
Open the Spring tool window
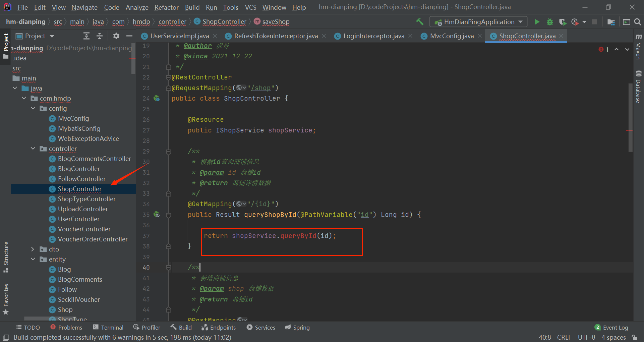297,328
